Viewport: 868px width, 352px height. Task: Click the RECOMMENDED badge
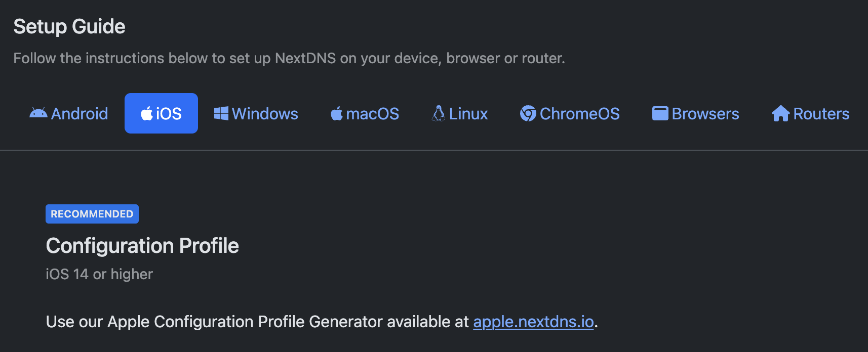(92, 213)
